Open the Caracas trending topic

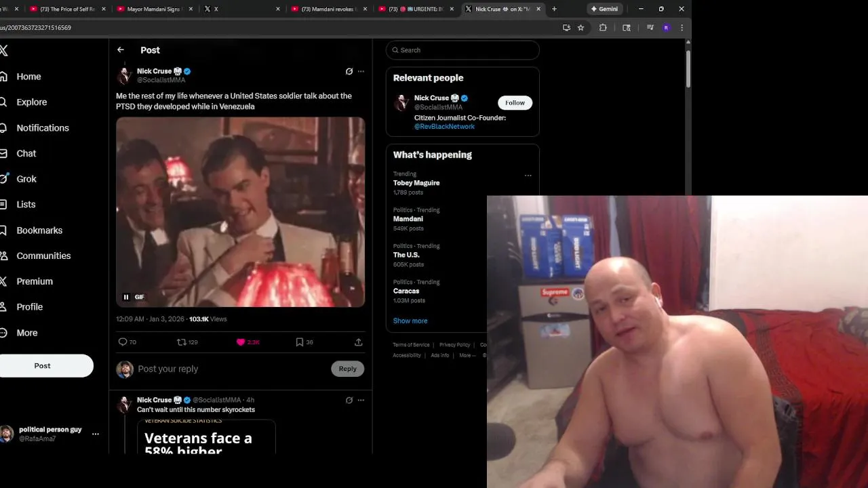(406, 291)
